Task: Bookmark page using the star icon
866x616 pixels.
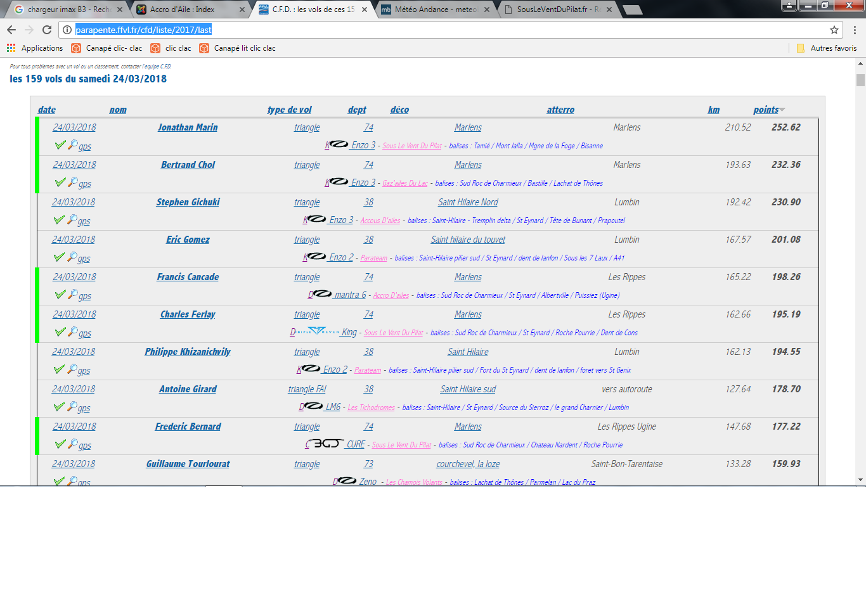Action: click(x=834, y=30)
